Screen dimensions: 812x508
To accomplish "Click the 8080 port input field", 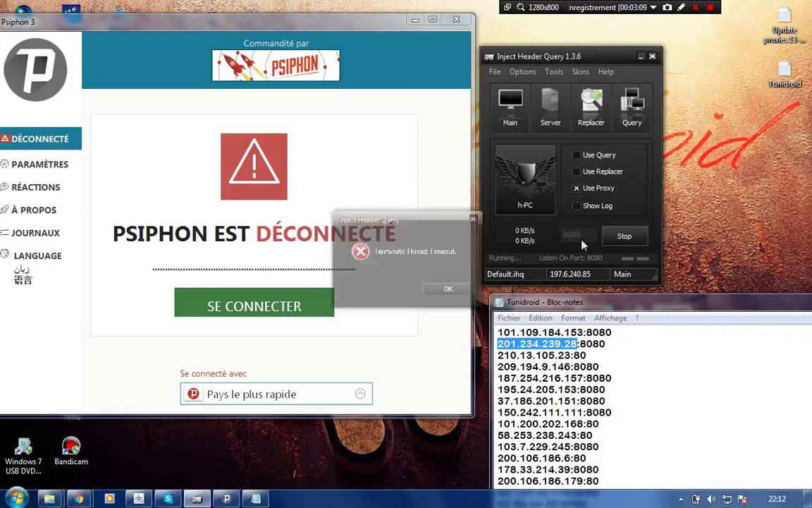I will pyautogui.click(x=579, y=235).
